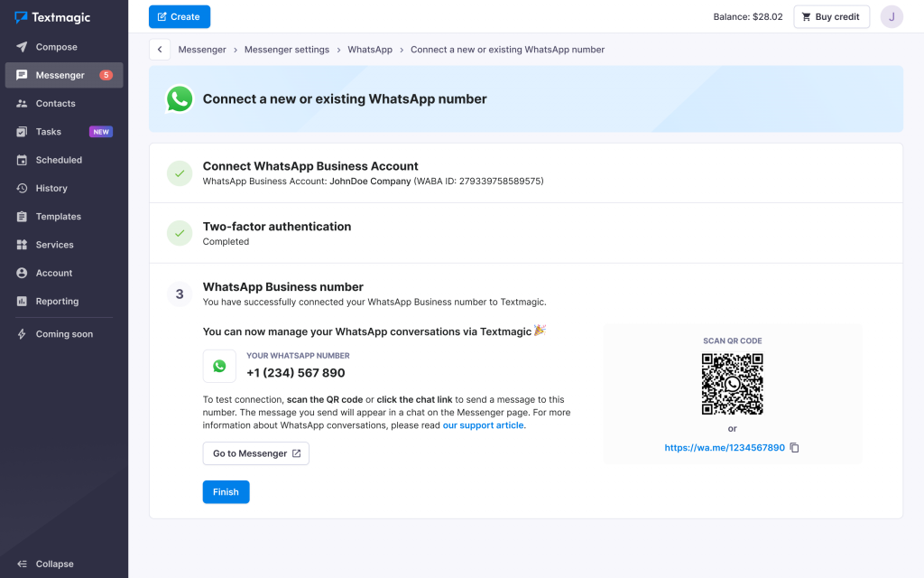The width and height of the screenshot is (924, 578).
Task: Navigate to Messenger settings breadcrumb
Action: point(285,49)
